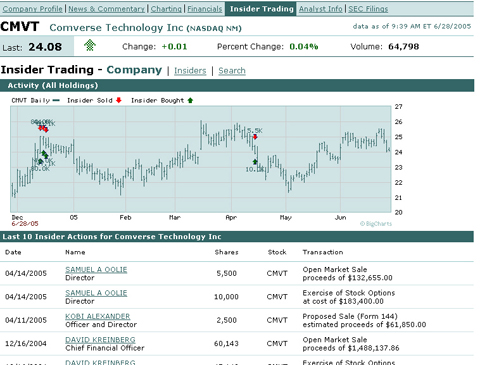The width and height of the screenshot is (480, 365).
Task: Select the Insider Trading tab
Action: click(261, 9)
